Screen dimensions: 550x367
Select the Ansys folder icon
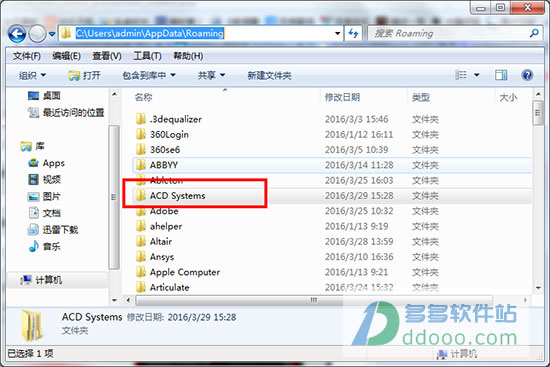[141, 257]
